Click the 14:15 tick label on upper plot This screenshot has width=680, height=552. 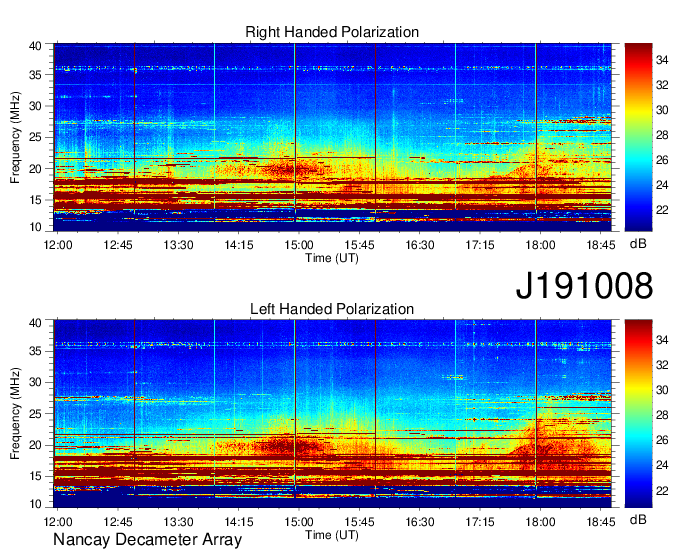tap(239, 245)
